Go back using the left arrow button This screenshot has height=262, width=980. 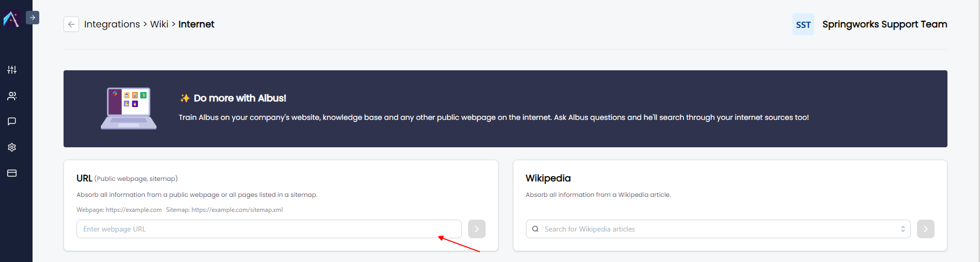click(x=71, y=24)
